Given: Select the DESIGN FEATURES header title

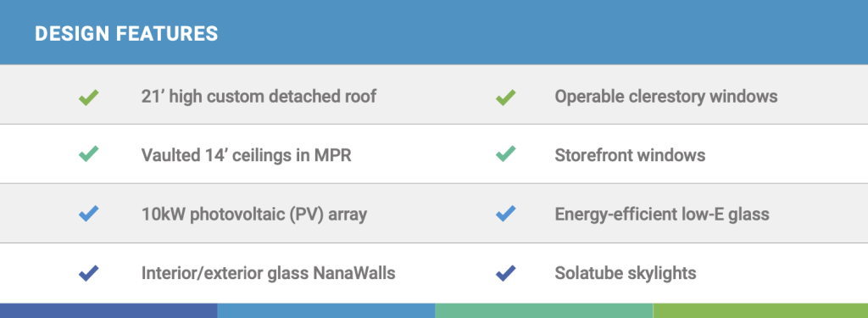Looking at the screenshot, I should [x=126, y=34].
